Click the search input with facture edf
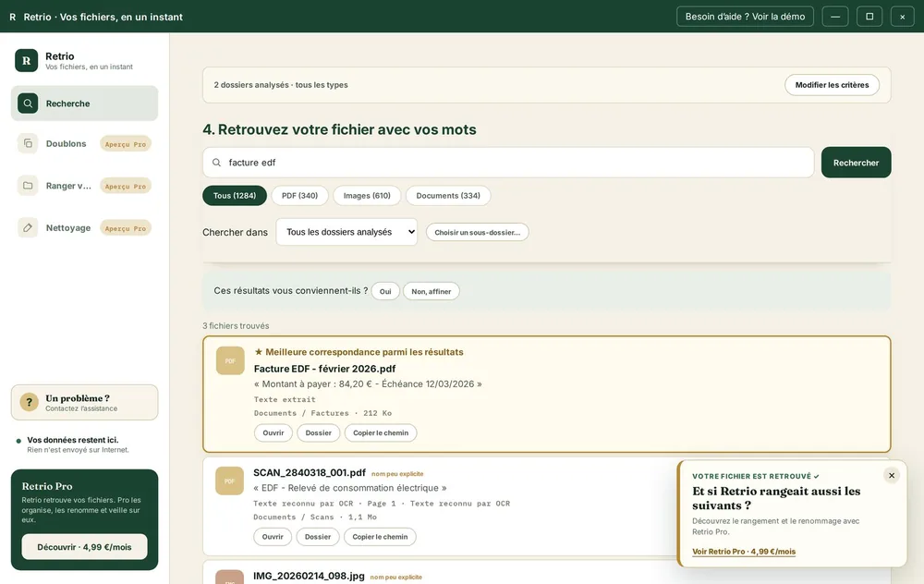The image size is (924, 584). click(x=508, y=162)
